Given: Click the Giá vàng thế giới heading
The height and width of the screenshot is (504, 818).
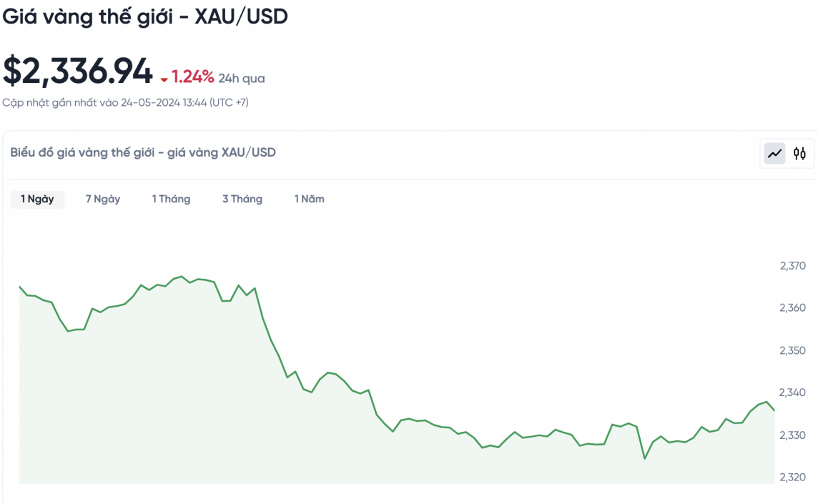Looking at the screenshot, I should pyautogui.click(x=145, y=17).
